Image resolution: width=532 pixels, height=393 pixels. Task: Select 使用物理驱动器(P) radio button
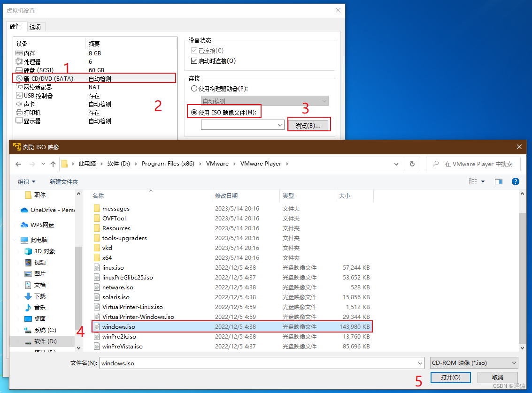coord(194,89)
